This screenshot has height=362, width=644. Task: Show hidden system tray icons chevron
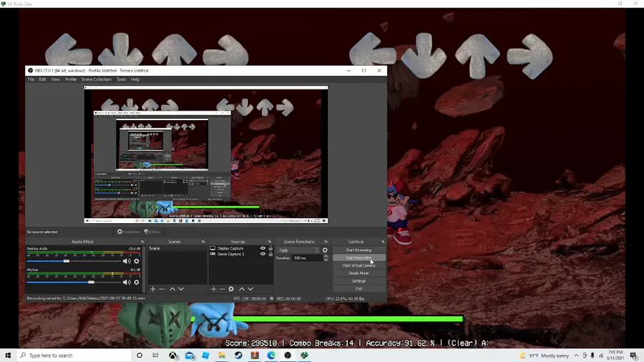[x=576, y=356]
